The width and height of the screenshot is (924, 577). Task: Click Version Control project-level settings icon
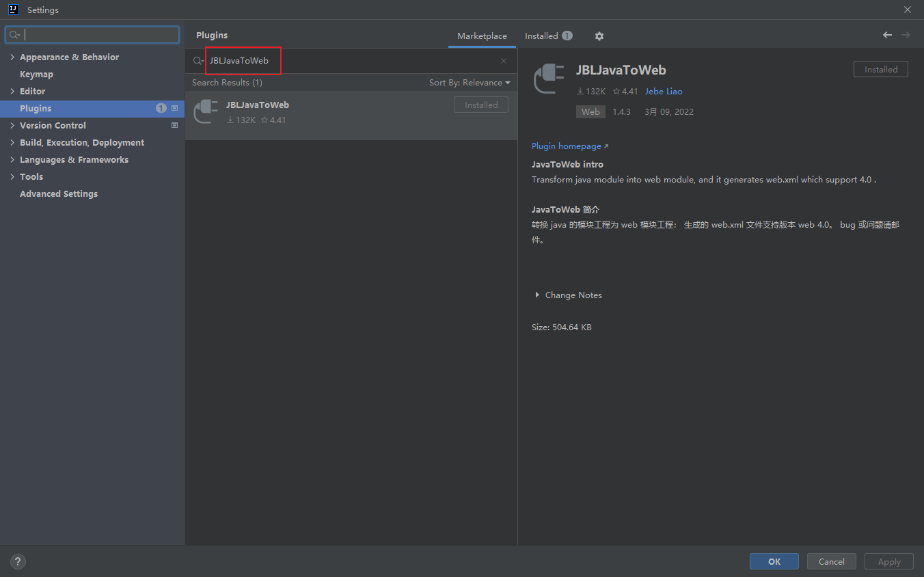(174, 125)
